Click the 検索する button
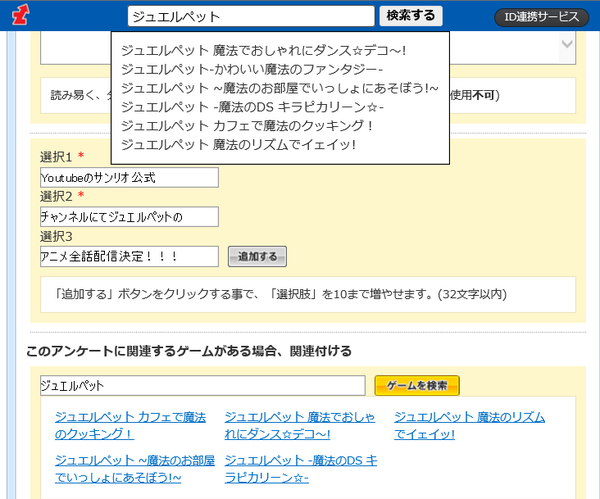 coord(411,16)
